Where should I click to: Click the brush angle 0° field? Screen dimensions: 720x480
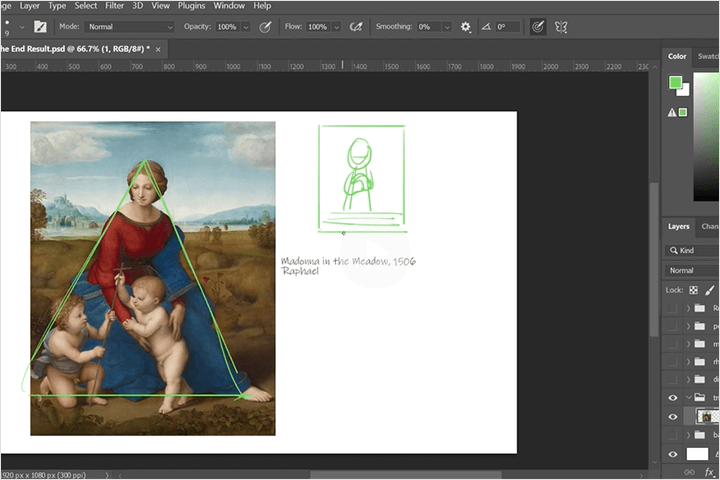507,27
